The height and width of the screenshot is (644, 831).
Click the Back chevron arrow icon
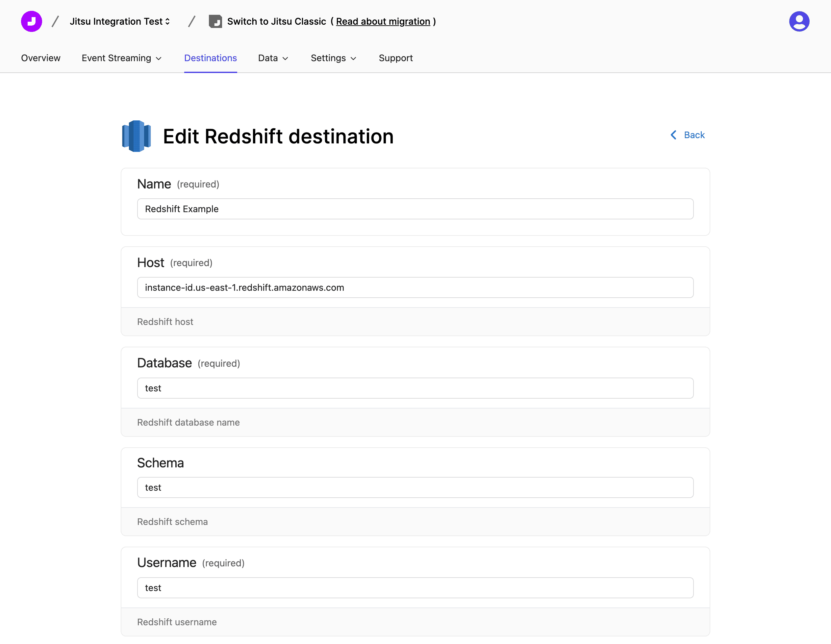click(x=673, y=135)
